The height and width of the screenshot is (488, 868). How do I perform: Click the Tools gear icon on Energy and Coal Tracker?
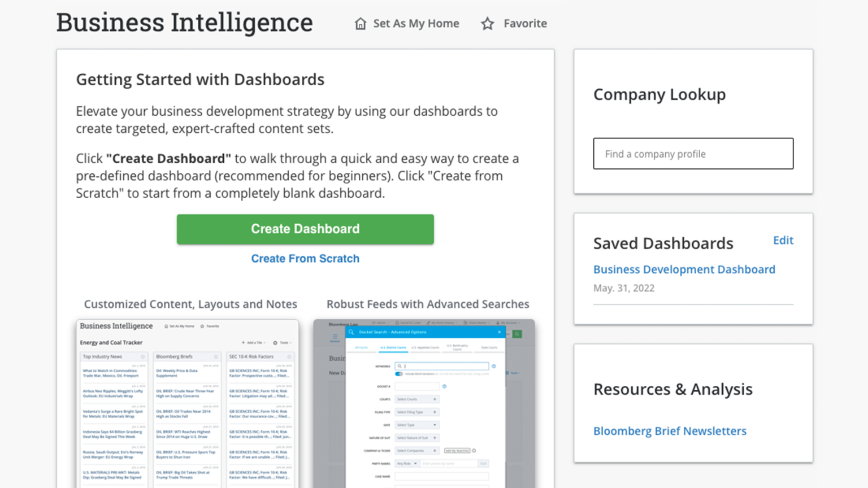point(275,343)
